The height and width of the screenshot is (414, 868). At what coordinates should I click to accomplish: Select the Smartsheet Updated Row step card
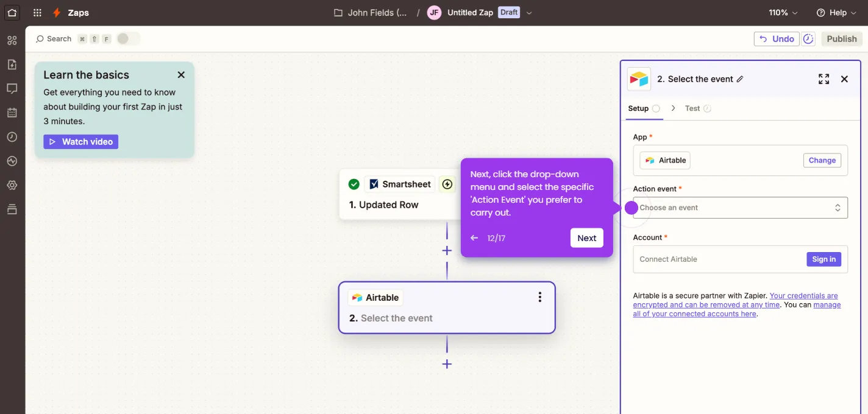pos(399,194)
